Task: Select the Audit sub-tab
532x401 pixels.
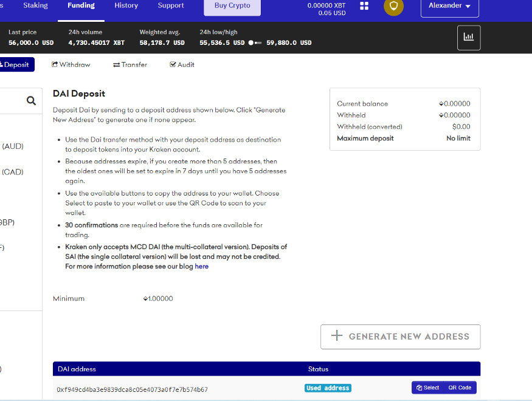Action: point(182,64)
